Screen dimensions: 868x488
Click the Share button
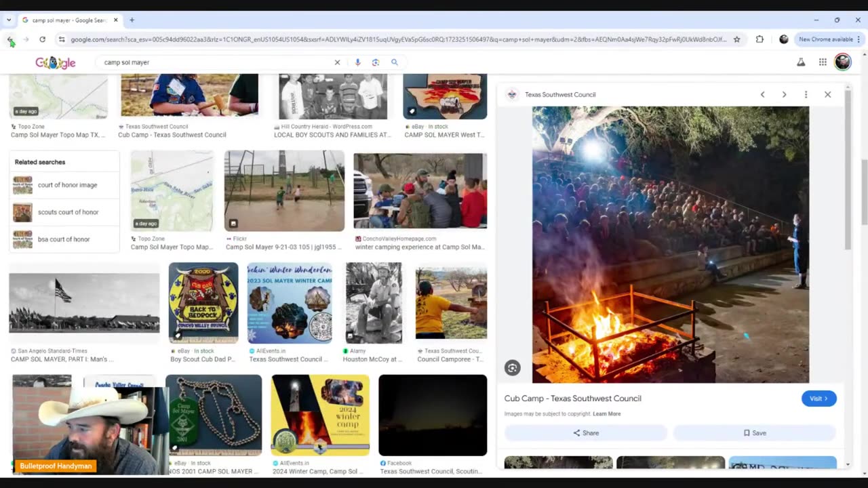pyautogui.click(x=586, y=433)
